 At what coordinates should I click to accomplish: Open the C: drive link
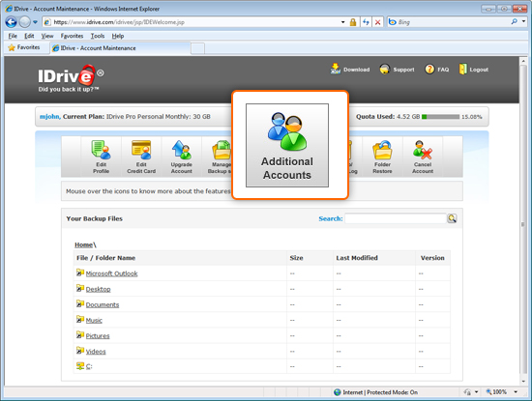click(89, 366)
